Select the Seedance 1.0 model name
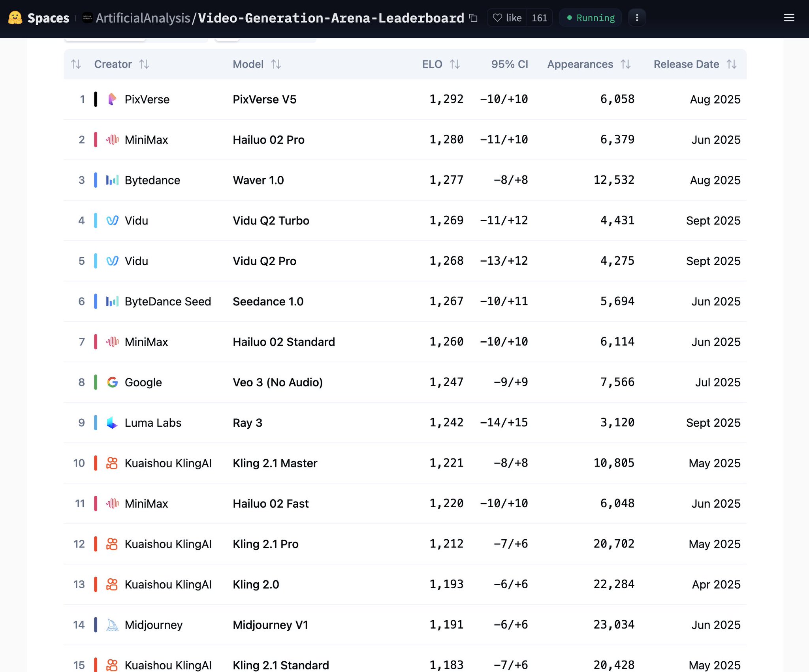This screenshot has height=672, width=809. click(x=268, y=301)
